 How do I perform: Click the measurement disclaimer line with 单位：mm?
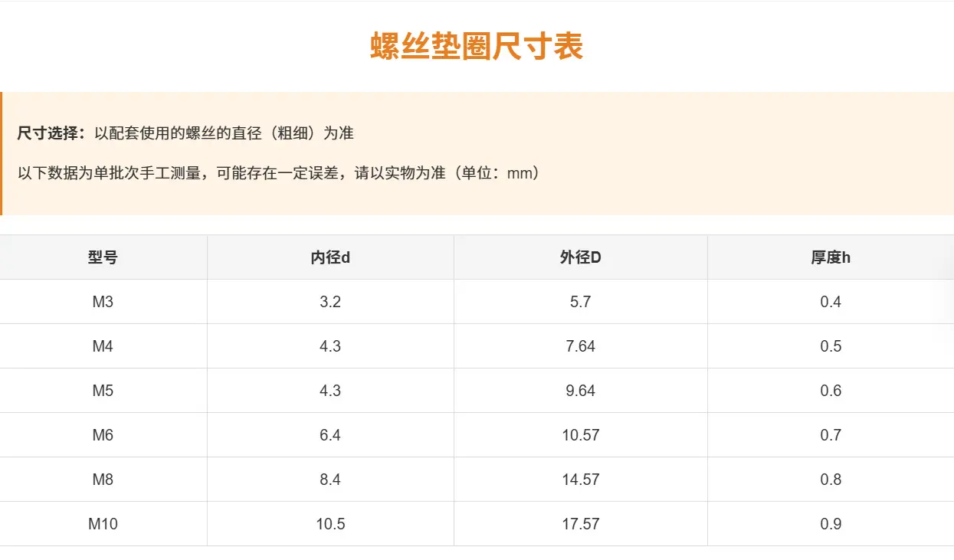click(279, 173)
